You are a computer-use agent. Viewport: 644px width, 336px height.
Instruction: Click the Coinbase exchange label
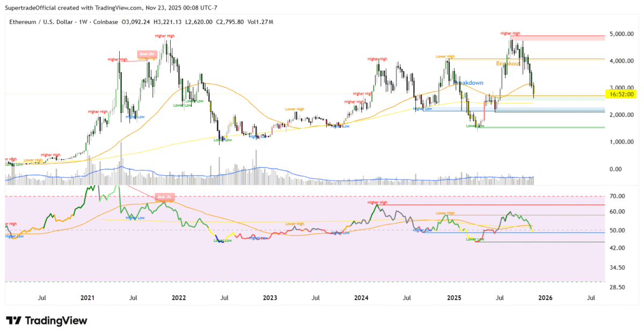coord(105,22)
